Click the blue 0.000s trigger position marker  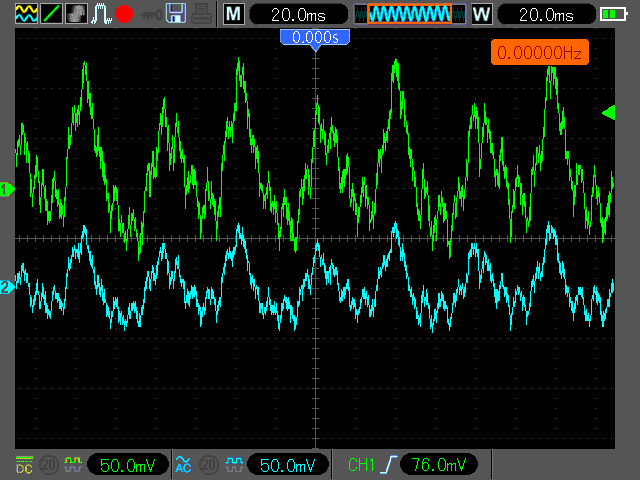[x=315, y=37]
